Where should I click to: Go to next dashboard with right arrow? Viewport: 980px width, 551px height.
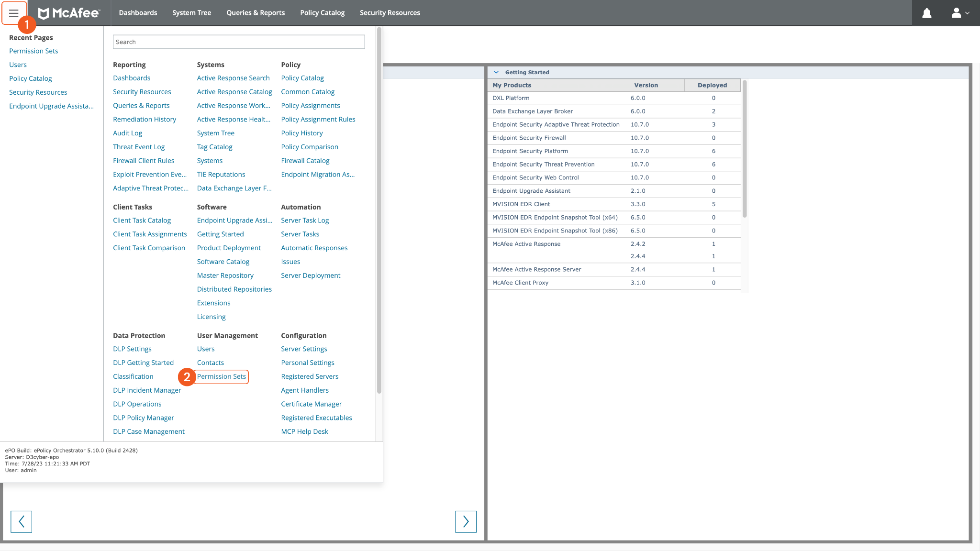pyautogui.click(x=466, y=521)
